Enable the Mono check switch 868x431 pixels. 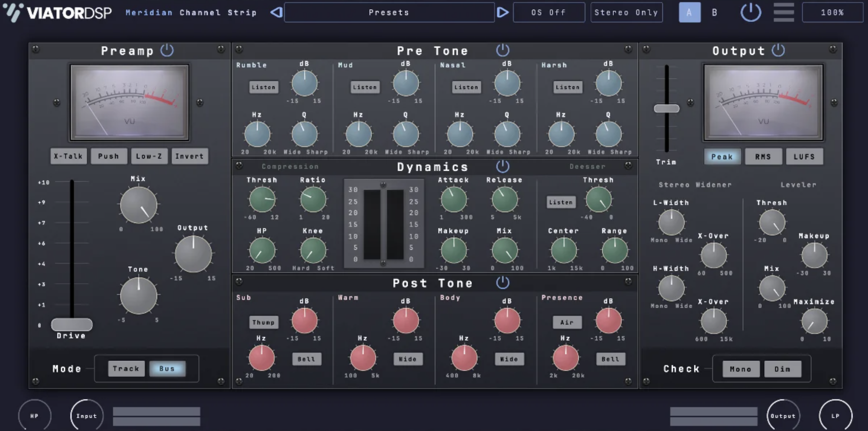pos(741,369)
